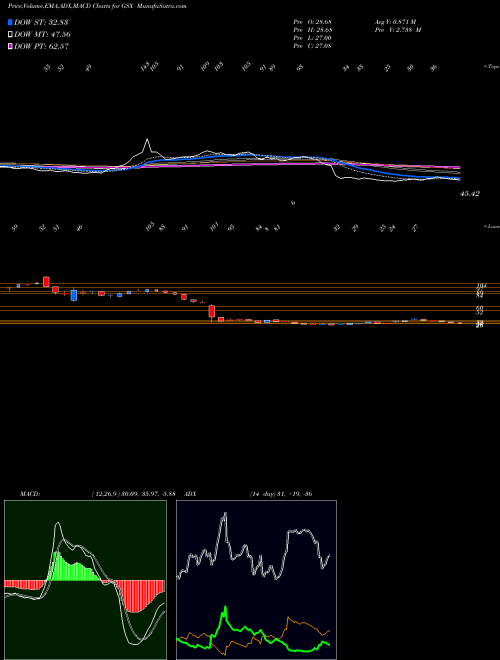Click the '(12,26,9) 30.09, 33.97, -3.88' MACD parameters text
Viewport: 500px width, 660px height.
133,494
